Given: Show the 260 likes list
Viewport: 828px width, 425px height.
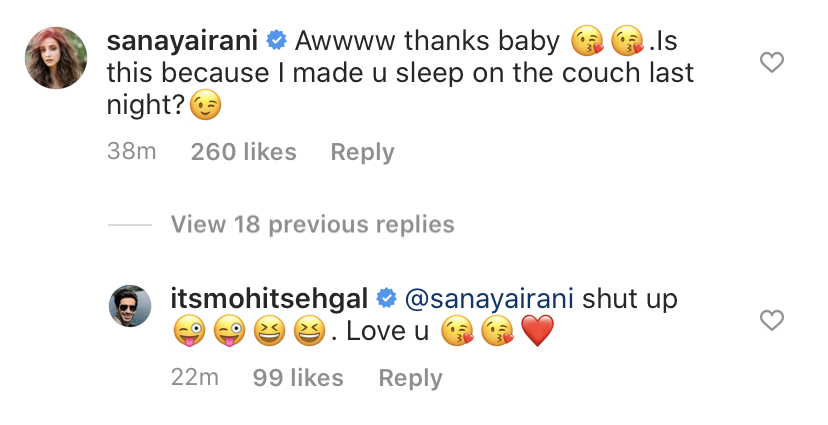Looking at the screenshot, I should [x=243, y=152].
